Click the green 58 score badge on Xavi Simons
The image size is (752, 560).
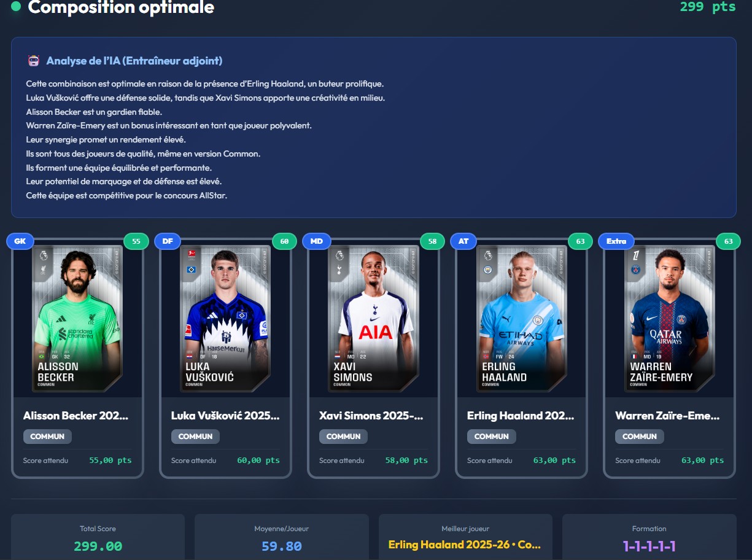tap(432, 241)
